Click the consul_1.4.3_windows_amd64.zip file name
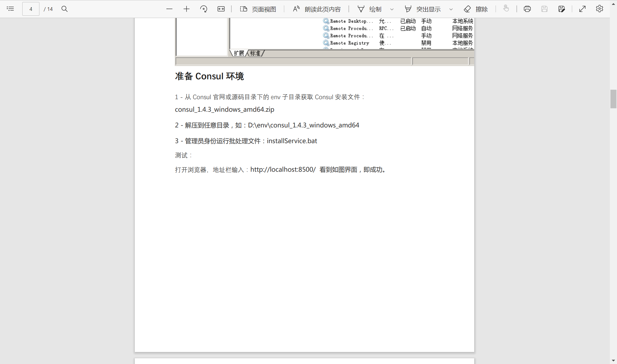Screen dimensions: 617x364 (x=225, y=109)
